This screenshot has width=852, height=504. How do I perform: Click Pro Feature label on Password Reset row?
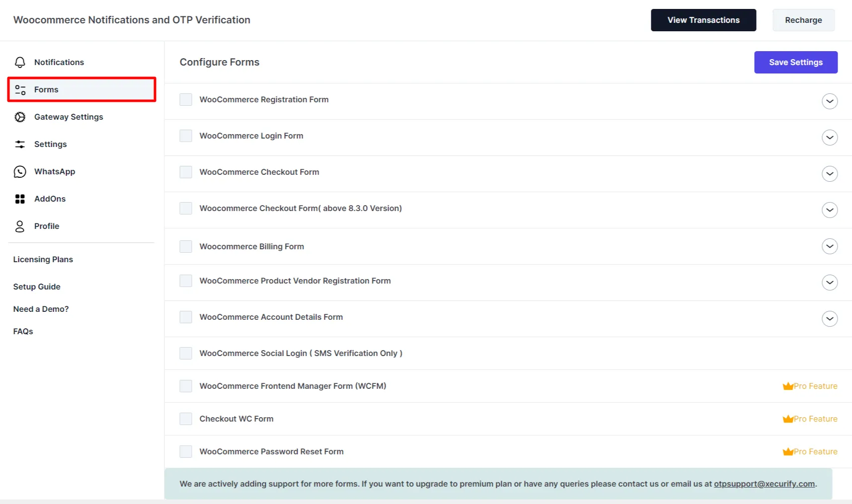tap(815, 451)
